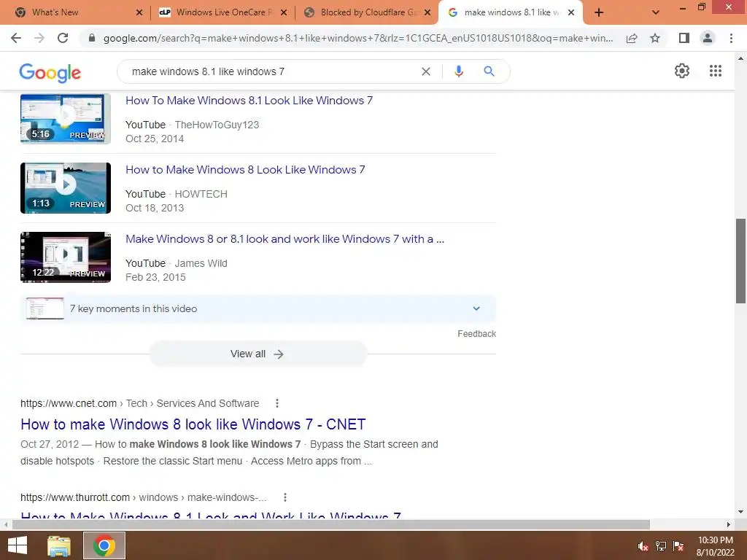Open File Explorer from the taskbar
This screenshot has height=560, width=747.
coord(59,545)
